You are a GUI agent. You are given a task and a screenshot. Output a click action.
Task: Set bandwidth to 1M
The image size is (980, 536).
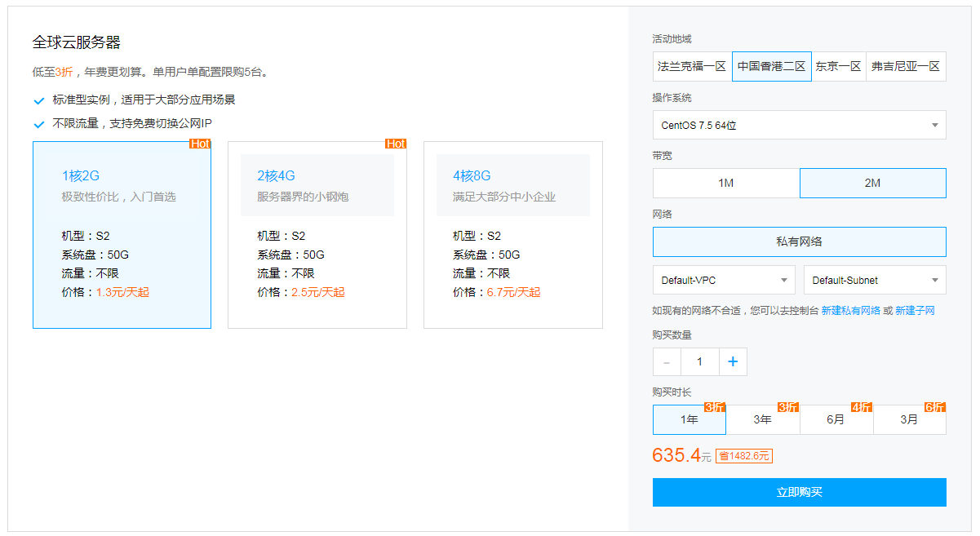point(725,184)
